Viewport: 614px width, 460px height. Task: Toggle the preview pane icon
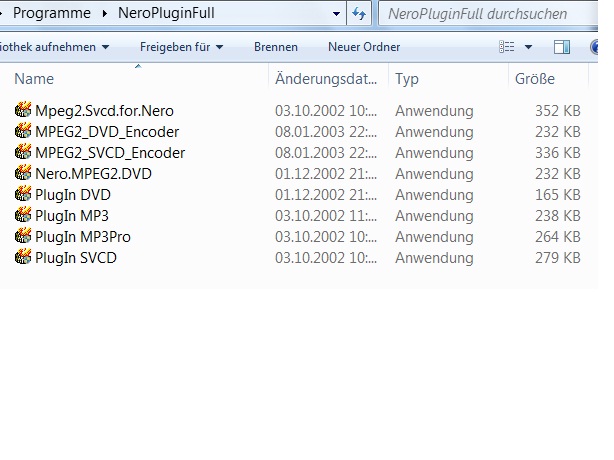click(562, 47)
